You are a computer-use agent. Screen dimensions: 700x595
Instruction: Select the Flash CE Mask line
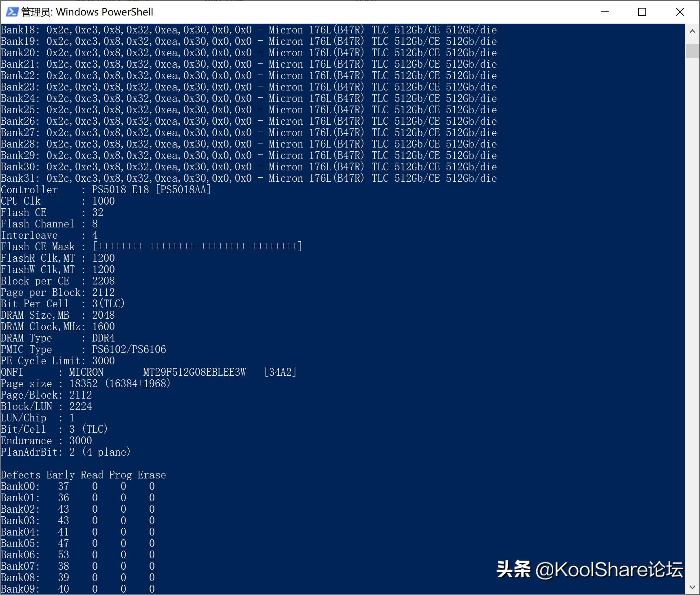[151, 246]
